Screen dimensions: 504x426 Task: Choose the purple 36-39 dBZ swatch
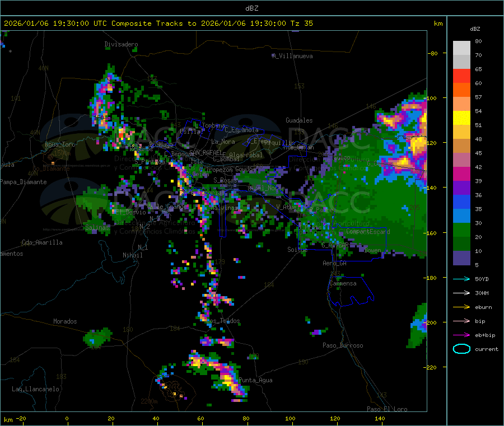(x=461, y=188)
